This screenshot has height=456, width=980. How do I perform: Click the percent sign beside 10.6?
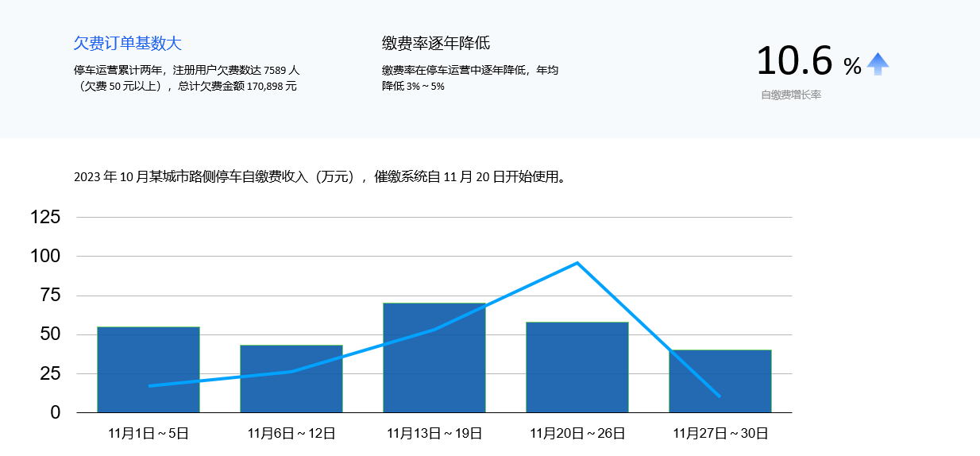coord(852,66)
